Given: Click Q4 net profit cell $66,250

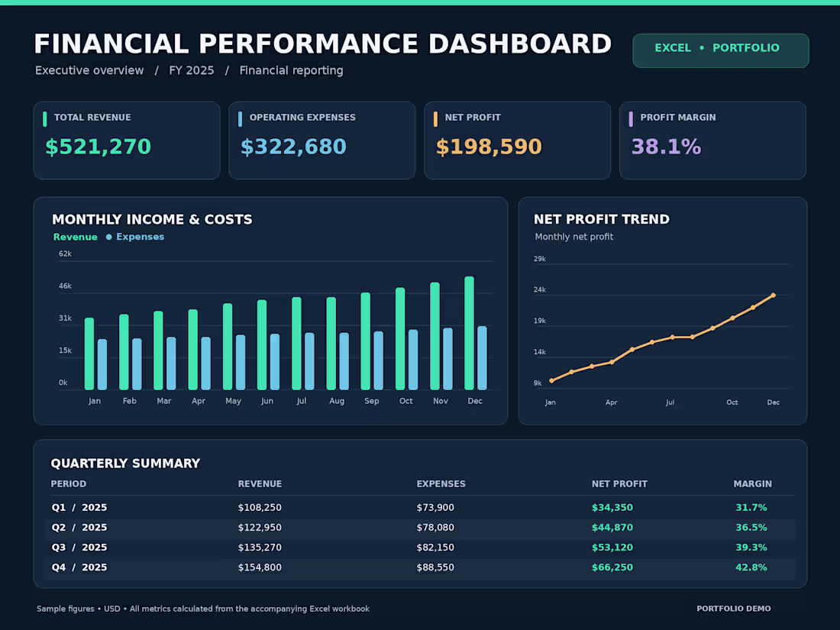Looking at the screenshot, I should [x=612, y=567].
